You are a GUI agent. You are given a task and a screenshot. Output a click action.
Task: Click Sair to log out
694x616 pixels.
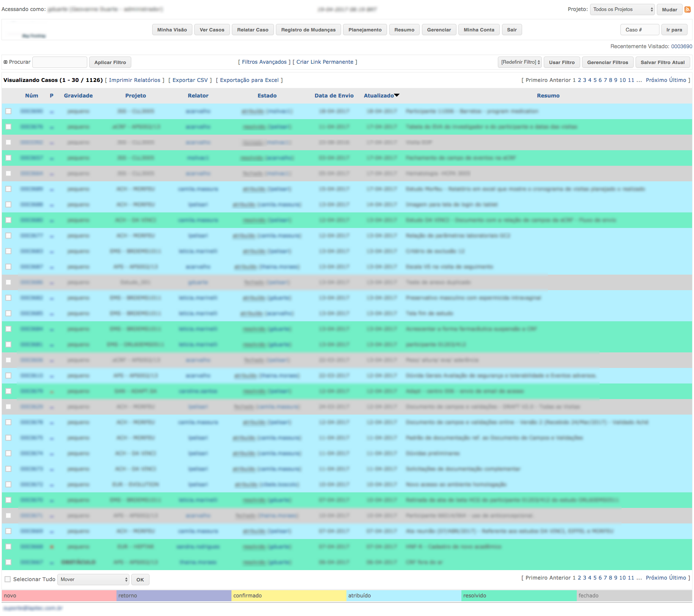click(x=512, y=30)
